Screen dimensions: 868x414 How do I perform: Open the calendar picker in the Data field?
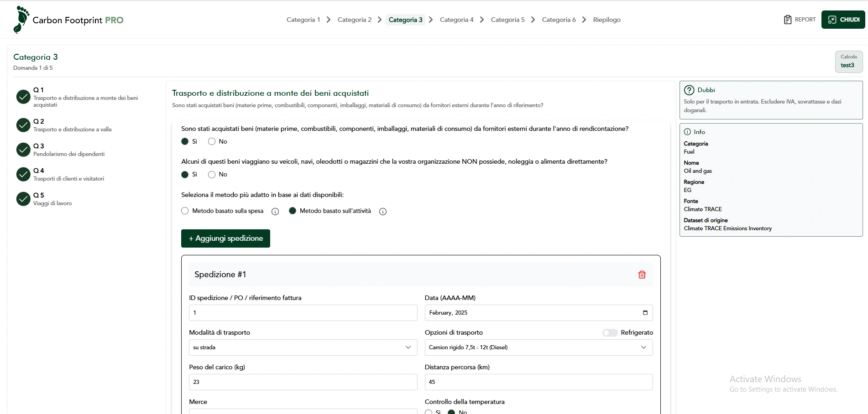(645, 313)
